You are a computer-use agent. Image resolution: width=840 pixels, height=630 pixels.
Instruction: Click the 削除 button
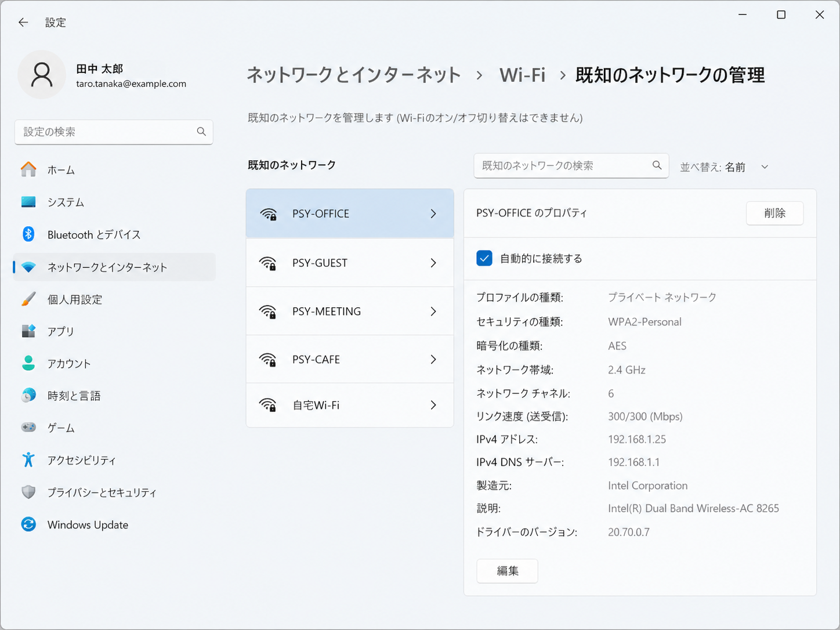[774, 213]
